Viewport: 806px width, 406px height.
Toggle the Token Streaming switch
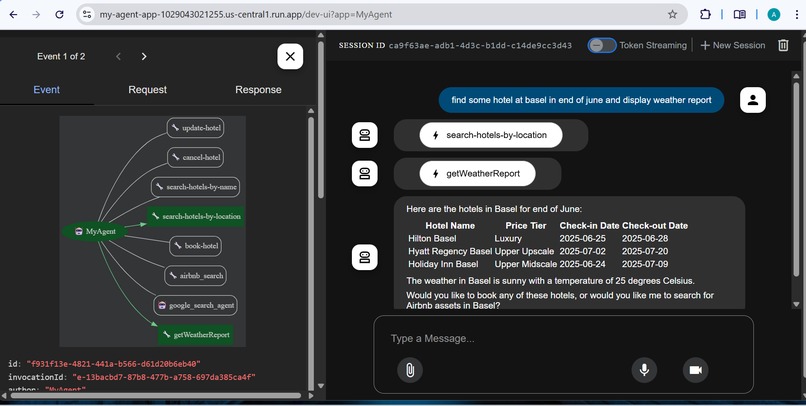(x=602, y=45)
